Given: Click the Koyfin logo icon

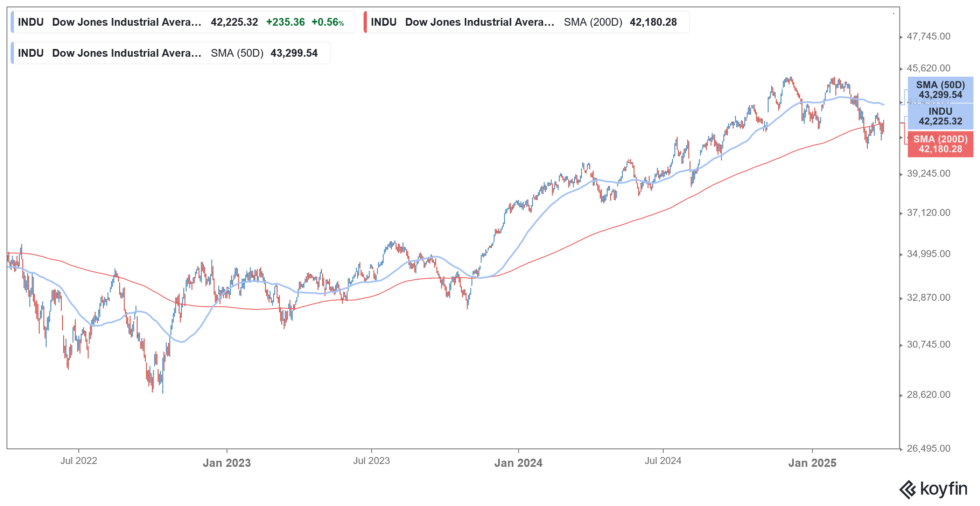Looking at the screenshot, I should (x=908, y=490).
